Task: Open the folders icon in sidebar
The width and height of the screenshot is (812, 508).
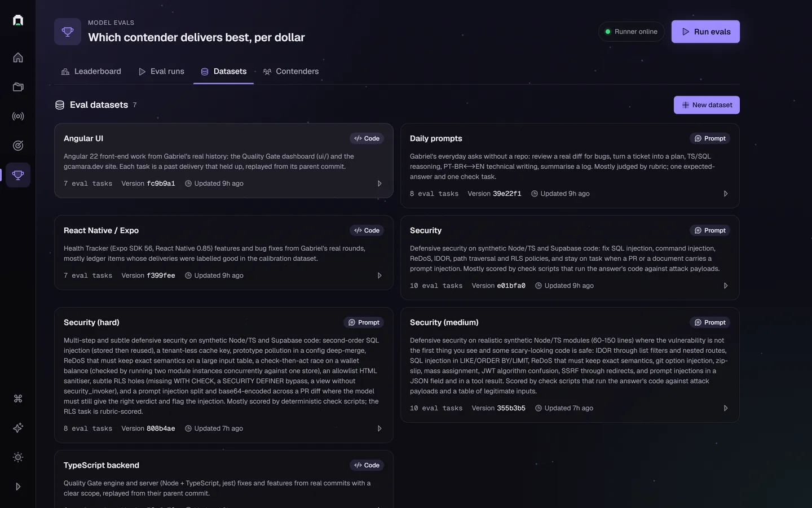Action: click(x=18, y=87)
